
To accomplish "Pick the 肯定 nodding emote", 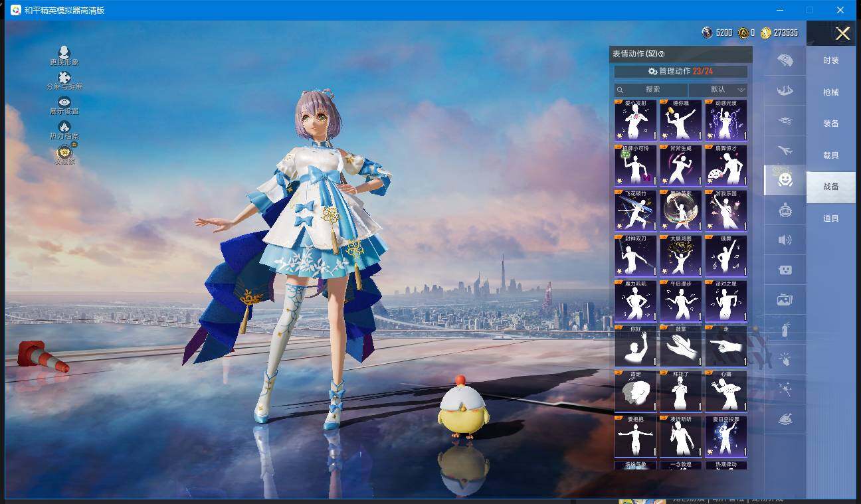I will click(636, 391).
